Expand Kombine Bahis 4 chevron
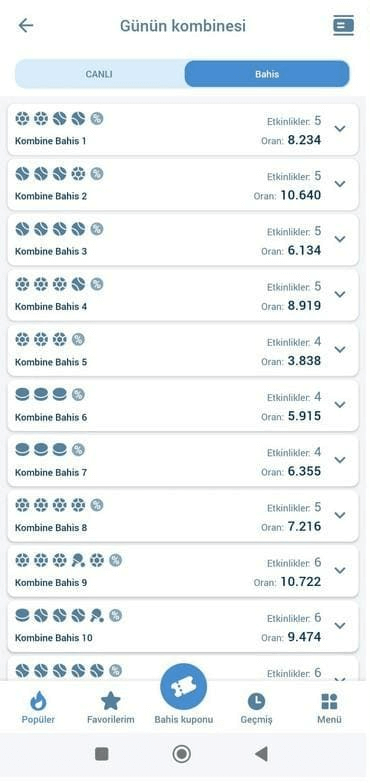Image resolution: width=370 pixels, height=783 pixels. point(340,294)
